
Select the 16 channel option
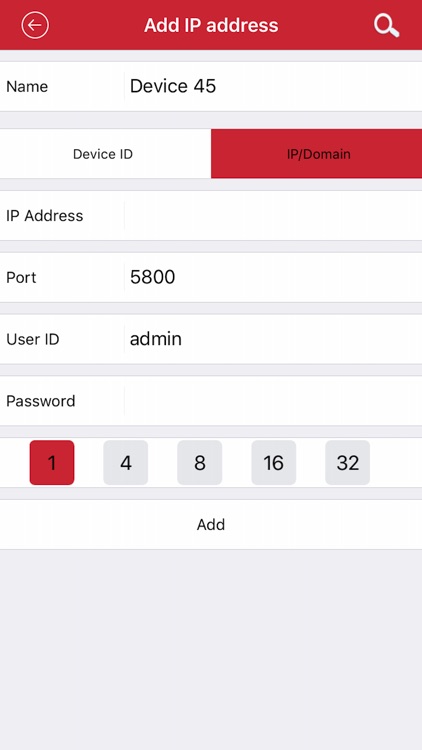[274, 463]
